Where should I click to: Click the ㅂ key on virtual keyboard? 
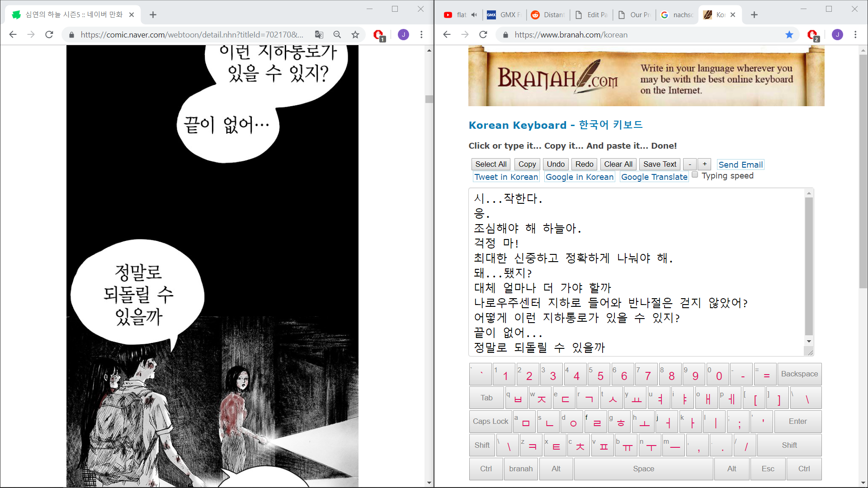[517, 398]
